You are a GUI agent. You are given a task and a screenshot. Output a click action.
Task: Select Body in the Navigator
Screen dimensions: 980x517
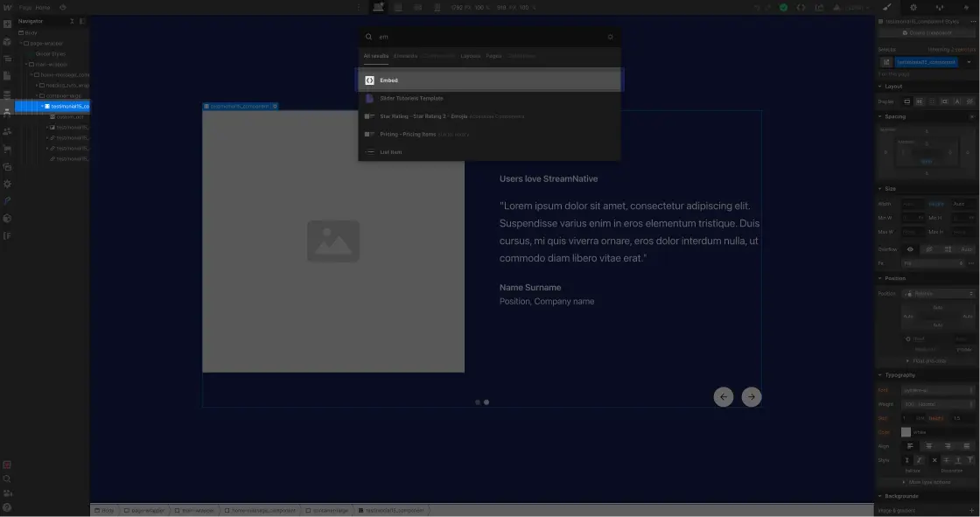point(31,32)
